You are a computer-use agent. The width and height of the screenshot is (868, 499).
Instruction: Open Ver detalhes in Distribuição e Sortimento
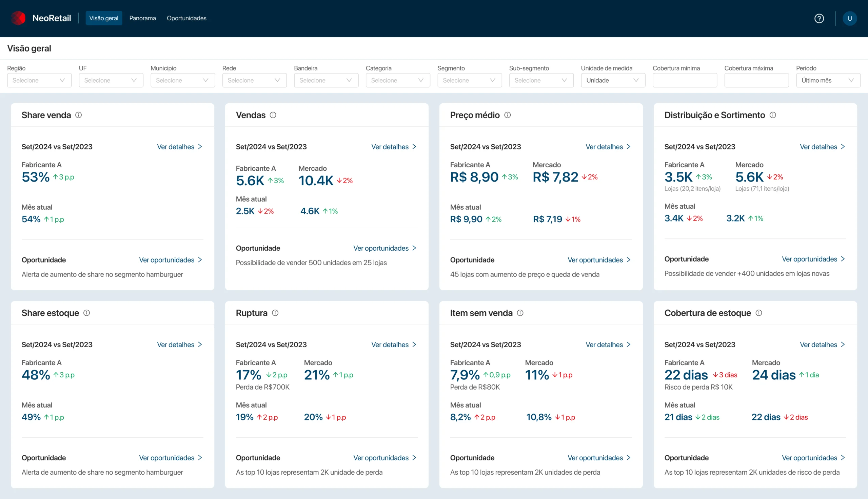823,147
